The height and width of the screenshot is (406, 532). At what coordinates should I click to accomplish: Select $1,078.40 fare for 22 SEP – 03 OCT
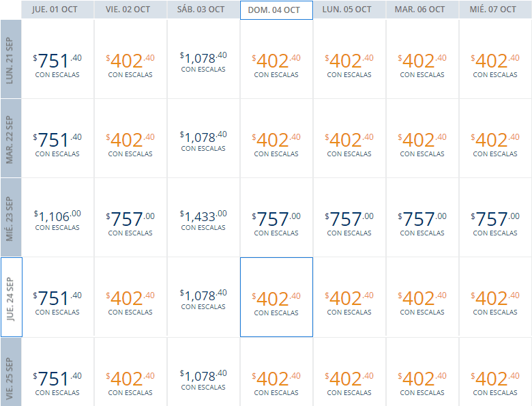pyautogui.click(x=203, y=138)
